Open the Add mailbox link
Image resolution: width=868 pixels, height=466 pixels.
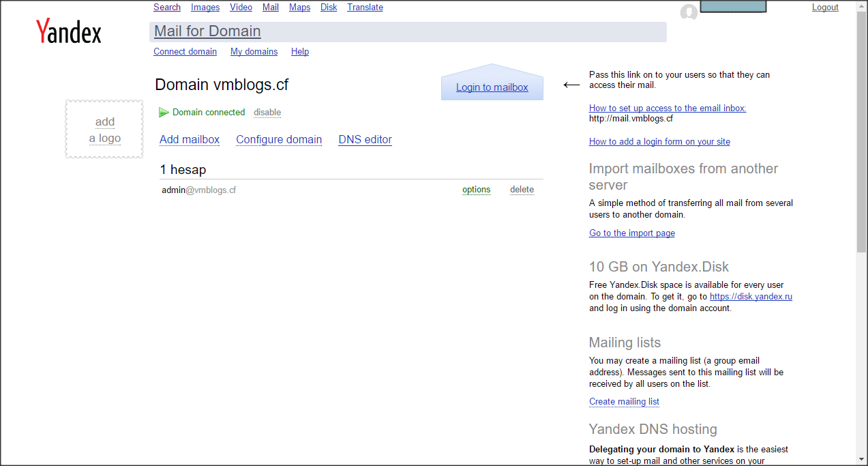pyautogui.click(x=190, y=140)
